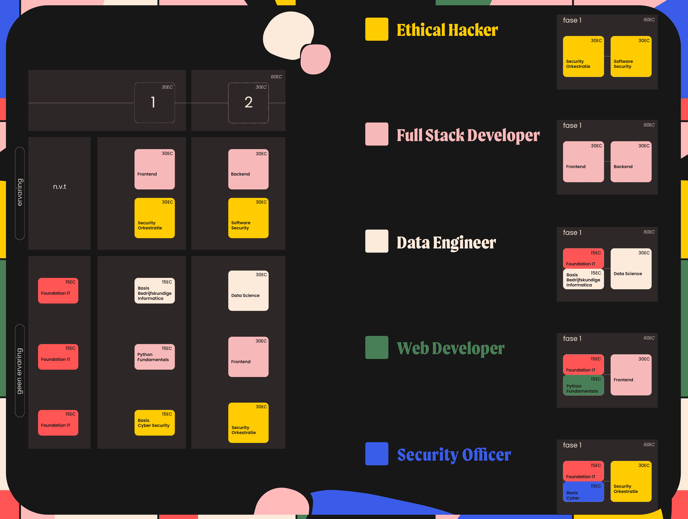The width and height of the screenshot is (688, 519).
Task: Click Security Orkestratie card next to Basis Cyber Security
Action: [248, 423]
